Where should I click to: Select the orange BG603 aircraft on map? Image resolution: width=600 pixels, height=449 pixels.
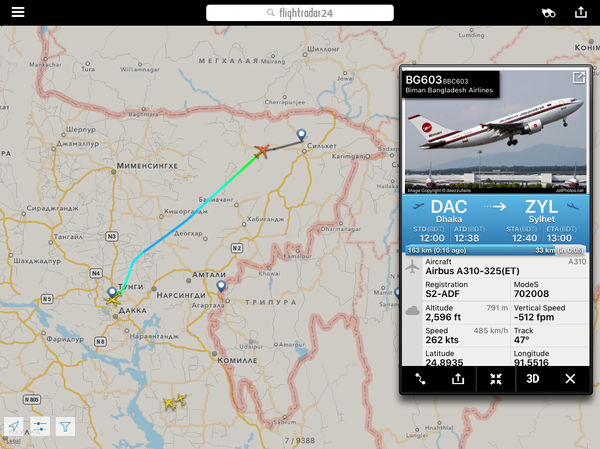tap(262, 151)
